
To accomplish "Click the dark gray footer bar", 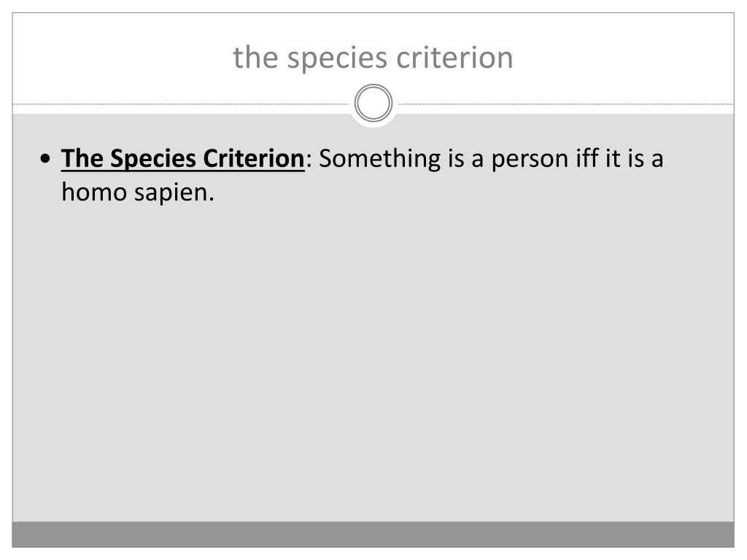I will pyautogui.click(x=373, y=534).
